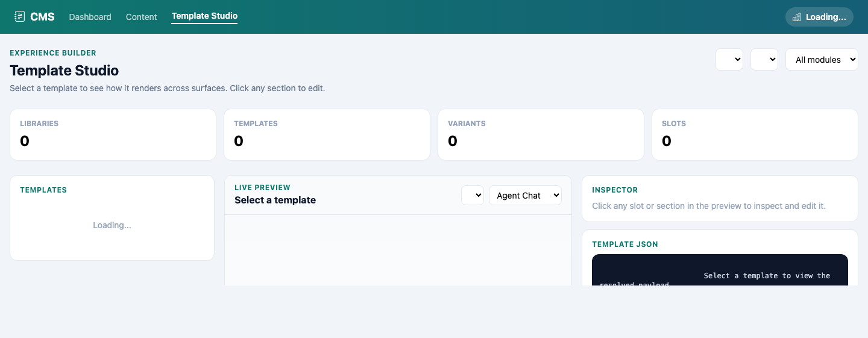Viewport: 868px width, 338px height.
Task: Click the Template JSON heading
Action: pos(625,244)
